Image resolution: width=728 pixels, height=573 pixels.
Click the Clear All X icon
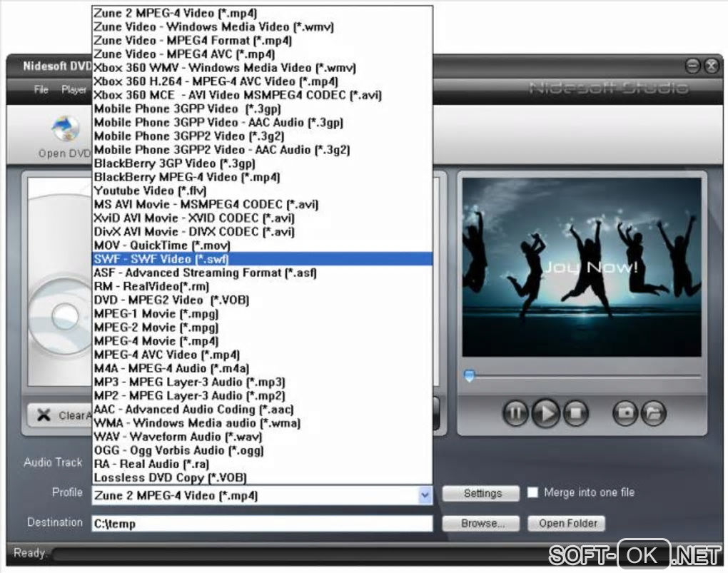click(x=44, y=415)
